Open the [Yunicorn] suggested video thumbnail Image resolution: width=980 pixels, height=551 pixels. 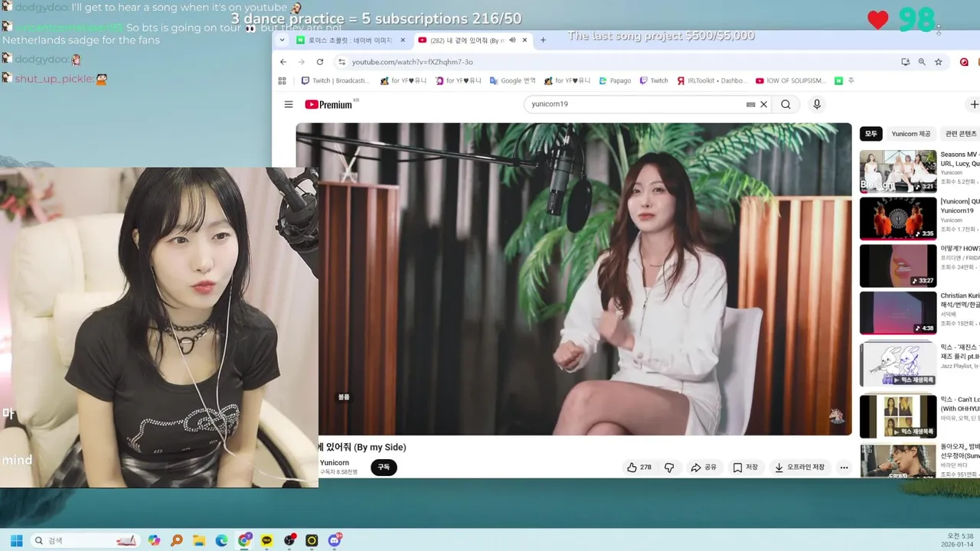click(898, 219)
